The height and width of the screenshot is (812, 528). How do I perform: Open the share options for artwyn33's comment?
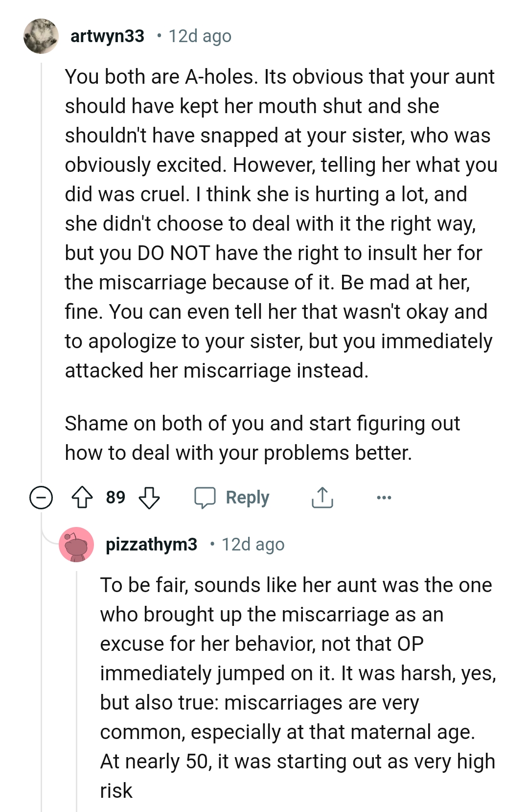322,497
